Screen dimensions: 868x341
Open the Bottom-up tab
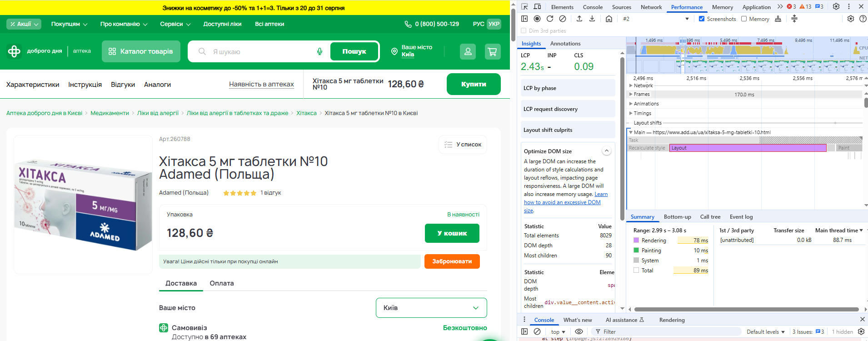coord(677,217)
